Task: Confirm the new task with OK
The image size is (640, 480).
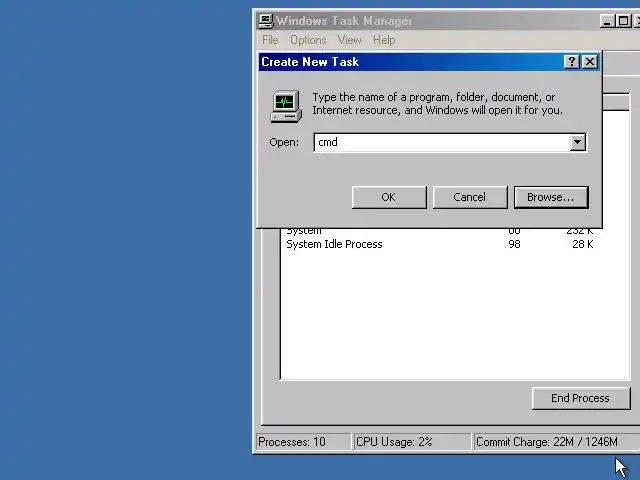Action: pos(389,197)
